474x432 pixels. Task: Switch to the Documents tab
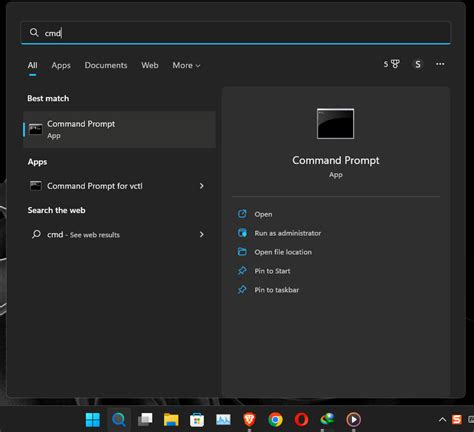click(106, 65)
